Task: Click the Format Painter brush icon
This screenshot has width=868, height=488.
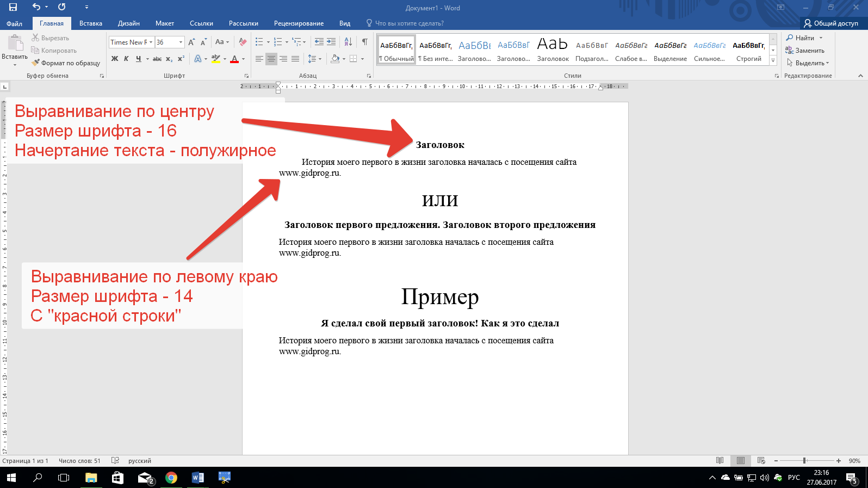Action: point(36,63)
